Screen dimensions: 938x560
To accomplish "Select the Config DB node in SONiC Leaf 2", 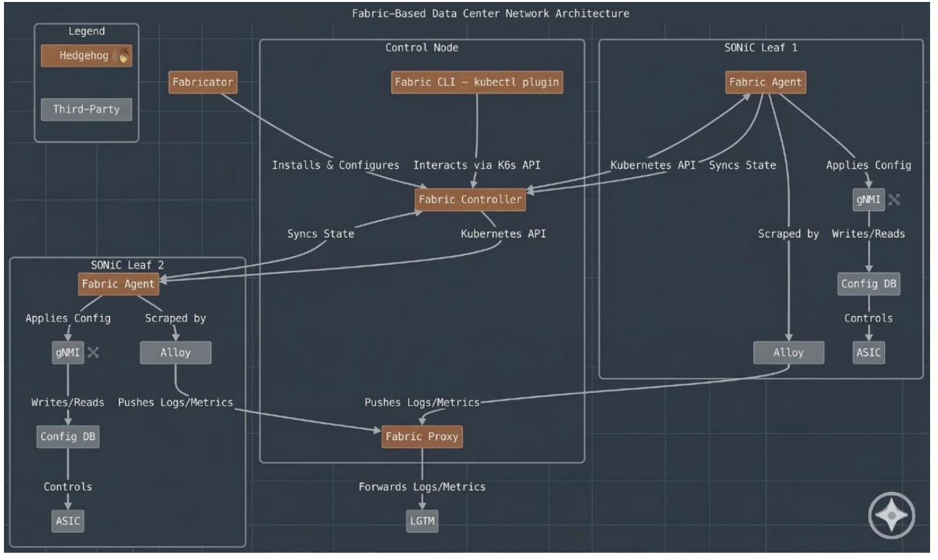I will coord(68,436).
